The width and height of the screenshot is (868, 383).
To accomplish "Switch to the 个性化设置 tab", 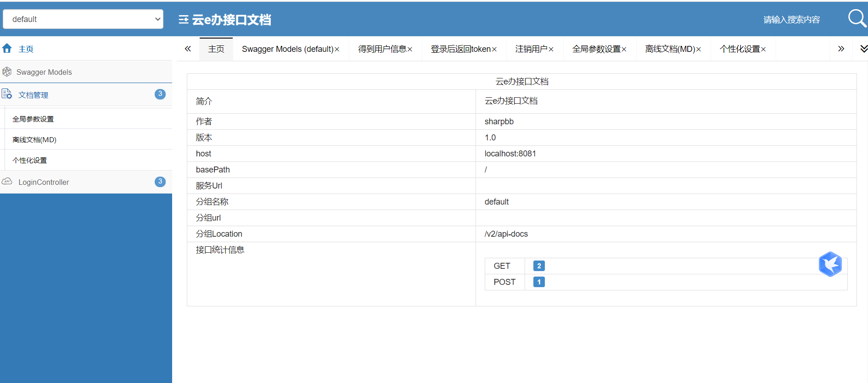I will pyautogui.click(x=739, y=49).
